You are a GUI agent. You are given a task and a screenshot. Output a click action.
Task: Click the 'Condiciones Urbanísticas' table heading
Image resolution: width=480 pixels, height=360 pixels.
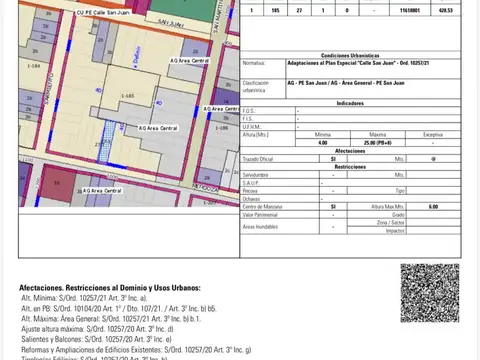pos(350,55)
